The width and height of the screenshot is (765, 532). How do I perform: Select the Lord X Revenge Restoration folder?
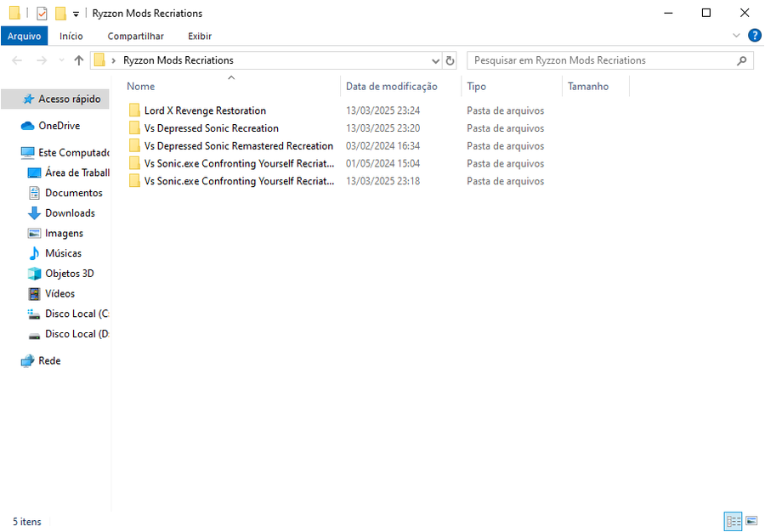click(205, 110)
